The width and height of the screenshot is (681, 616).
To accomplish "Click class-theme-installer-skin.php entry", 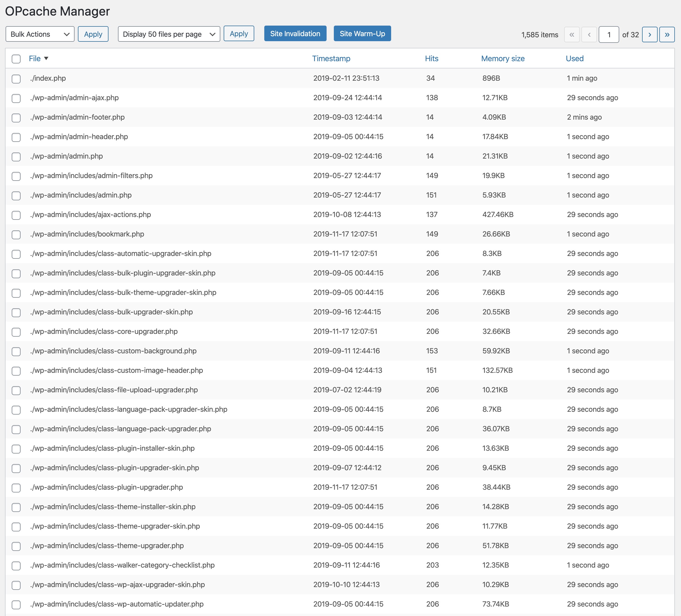I will (113, 507).
